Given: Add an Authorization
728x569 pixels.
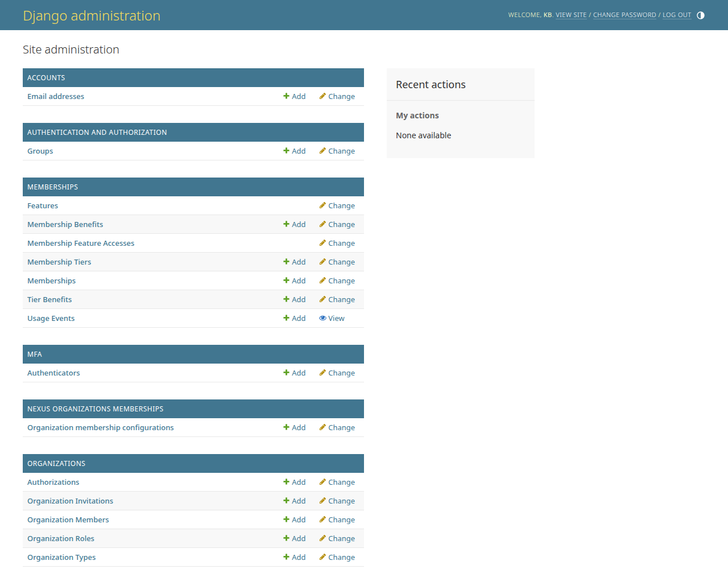Looking at the screenshot, I should pyautogui.click(x=295, y=482).
